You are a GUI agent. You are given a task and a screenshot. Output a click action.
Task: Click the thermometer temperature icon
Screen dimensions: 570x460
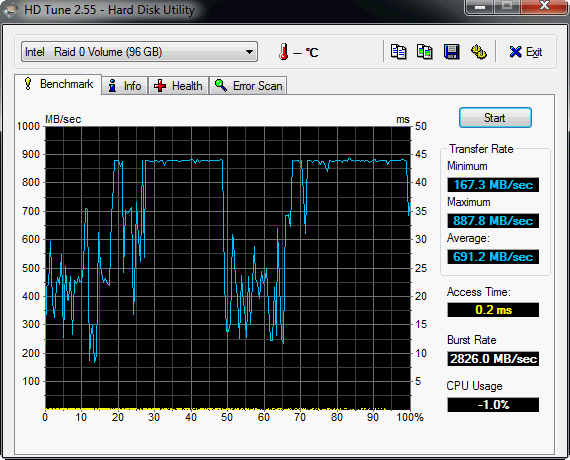click(x=284, y=52)
